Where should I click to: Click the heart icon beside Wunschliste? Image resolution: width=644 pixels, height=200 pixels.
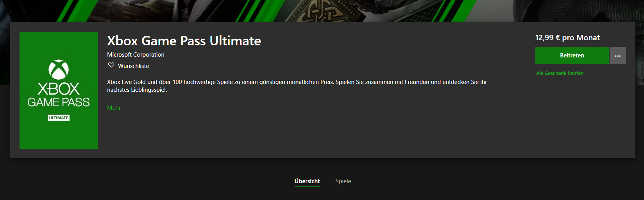click(x=111, y=65)
